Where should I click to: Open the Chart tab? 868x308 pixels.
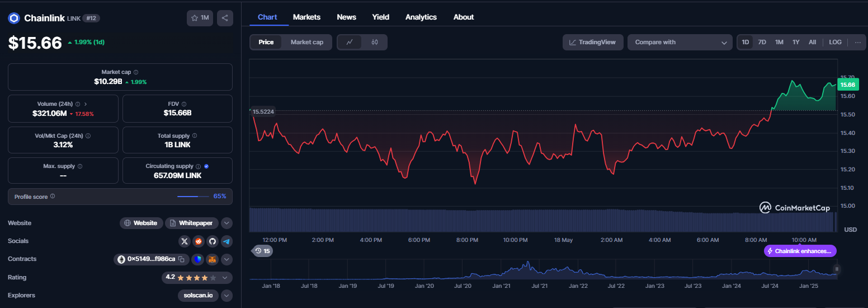coord(267,17)
